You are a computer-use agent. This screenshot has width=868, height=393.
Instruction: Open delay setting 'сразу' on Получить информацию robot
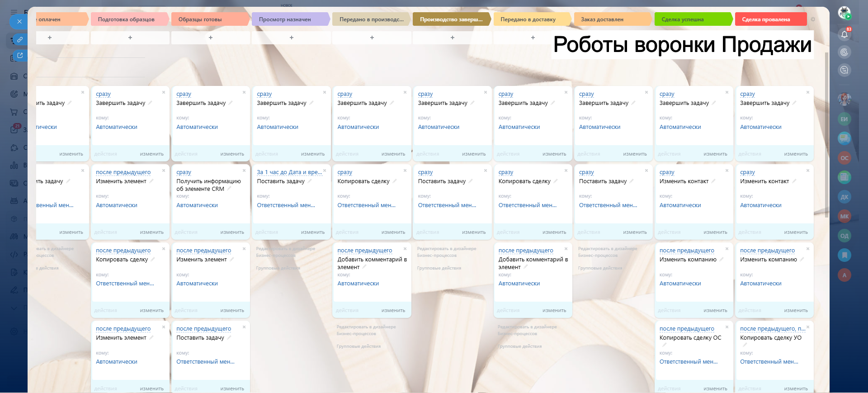tap(184, 172)
